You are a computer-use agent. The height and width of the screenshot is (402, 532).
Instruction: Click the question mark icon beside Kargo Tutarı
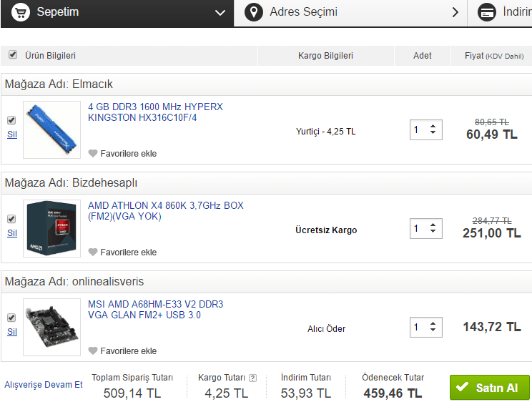253,378
